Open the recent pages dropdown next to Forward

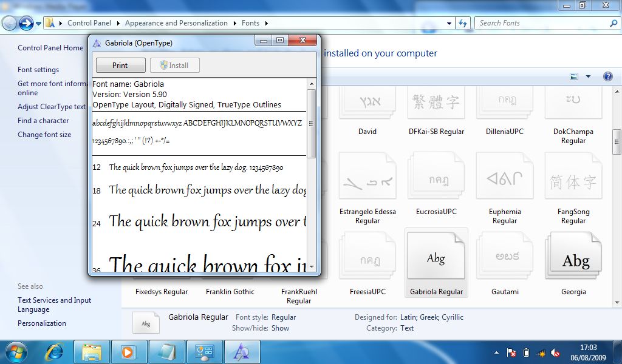tap(38, 24)
